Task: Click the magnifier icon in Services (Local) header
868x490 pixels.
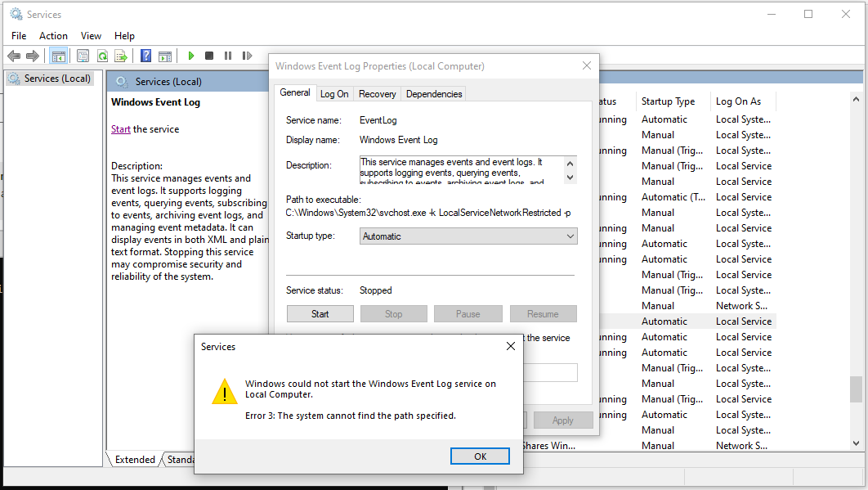Action: pyautogui.click(x=121, y=82)
